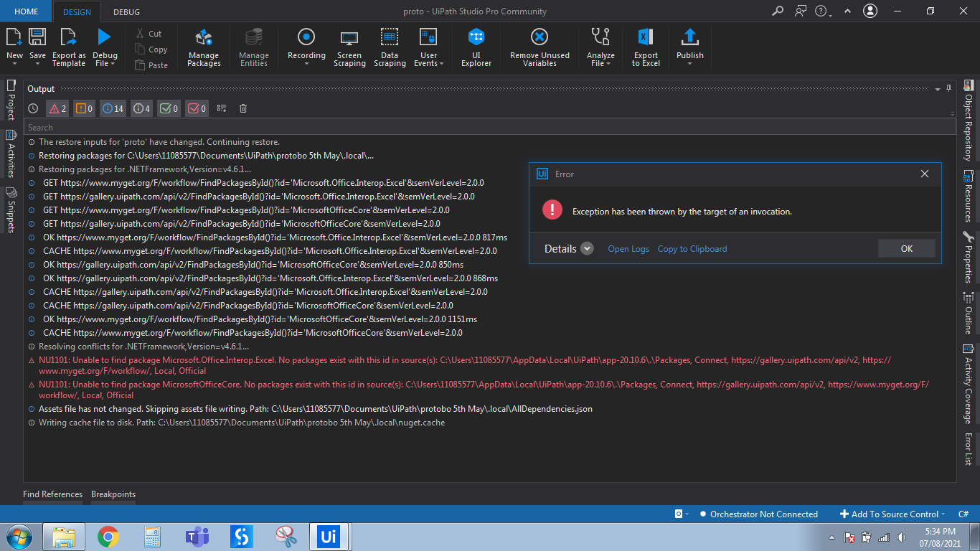Expand Details in the Error dialog
This screenshot has height=551, width=980.
(587, 249)
